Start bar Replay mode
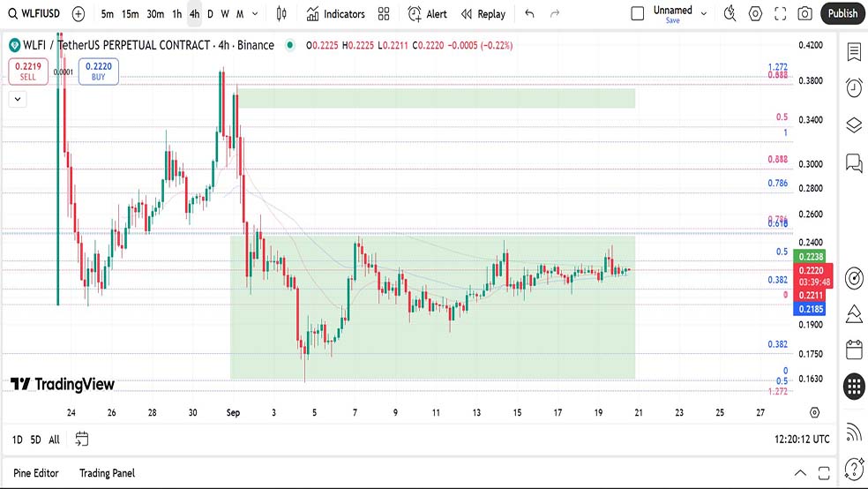Screen dimensions: 868x489 [483, 14]
